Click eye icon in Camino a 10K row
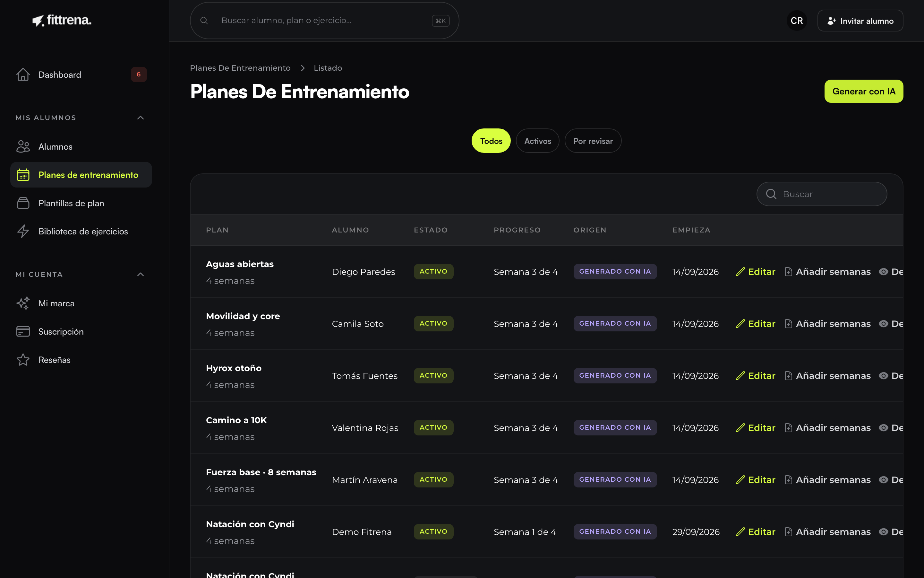 (884, 428)
